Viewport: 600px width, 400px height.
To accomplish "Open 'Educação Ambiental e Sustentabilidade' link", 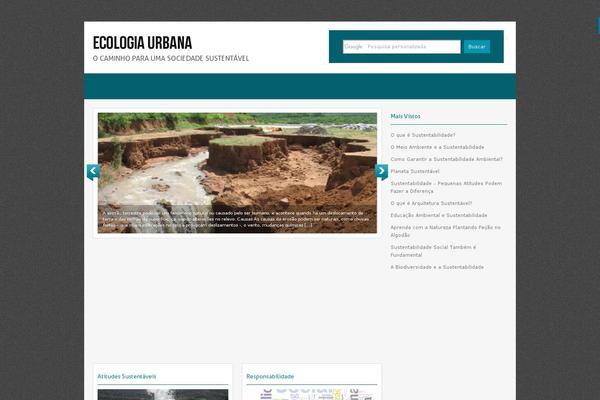I will pyautogui.click(x=439, y=215).
